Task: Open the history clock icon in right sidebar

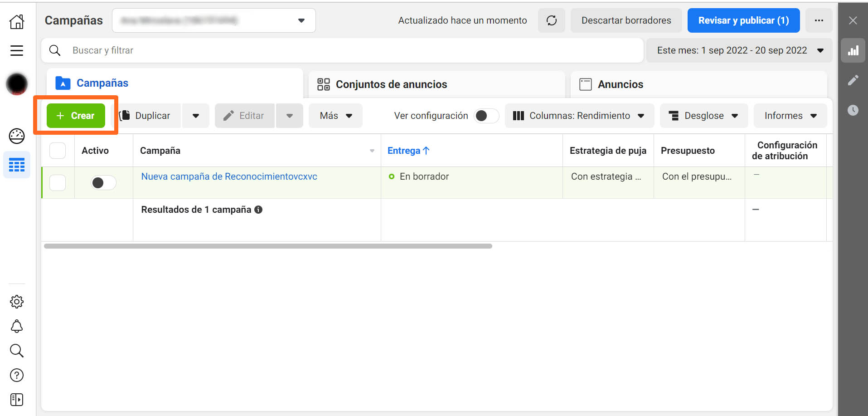Action: [853, 110]
